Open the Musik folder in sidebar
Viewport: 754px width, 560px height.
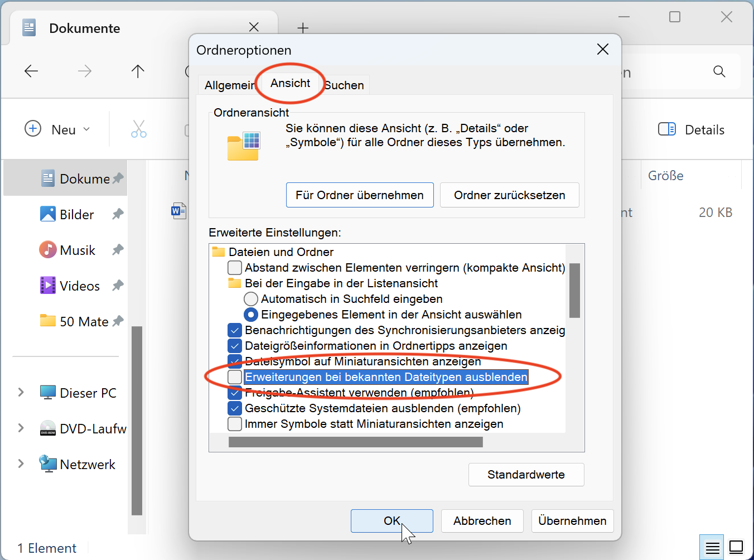point(78,250)
